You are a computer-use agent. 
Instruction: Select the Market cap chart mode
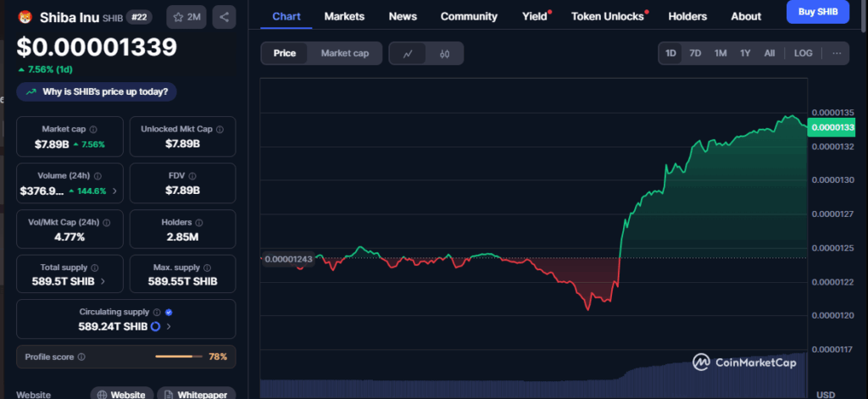click(345, 53)
